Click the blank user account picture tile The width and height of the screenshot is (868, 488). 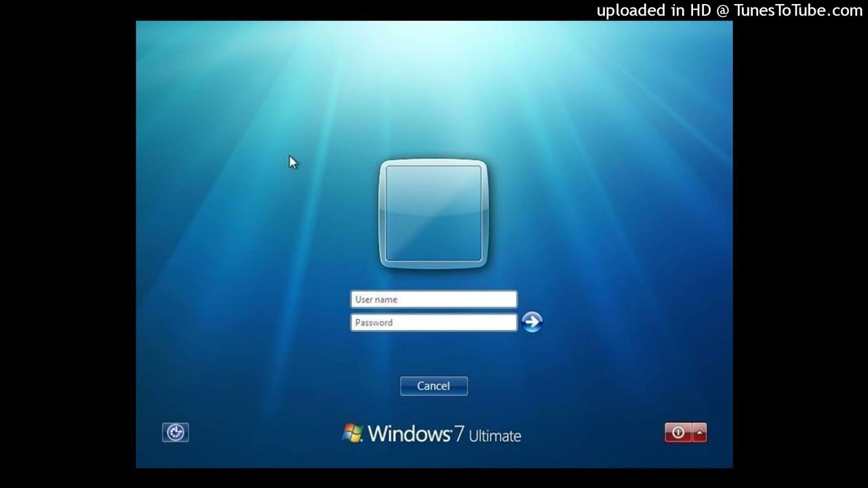pos(434,213)
